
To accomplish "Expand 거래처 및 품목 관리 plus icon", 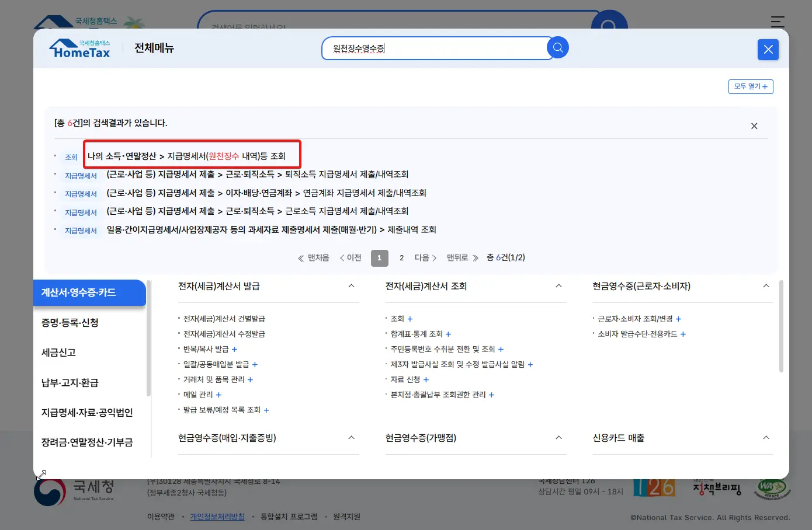I will 250,380.
